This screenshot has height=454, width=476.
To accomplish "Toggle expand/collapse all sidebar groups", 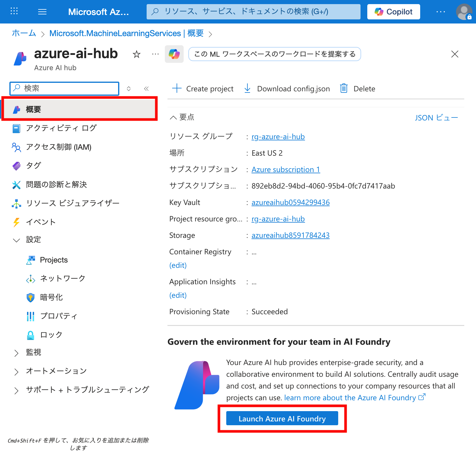I will tap(128, 89).
